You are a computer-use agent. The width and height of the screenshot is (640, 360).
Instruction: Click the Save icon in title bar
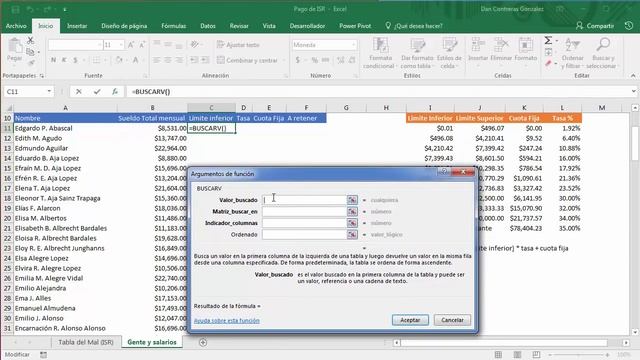pos(15,9)
